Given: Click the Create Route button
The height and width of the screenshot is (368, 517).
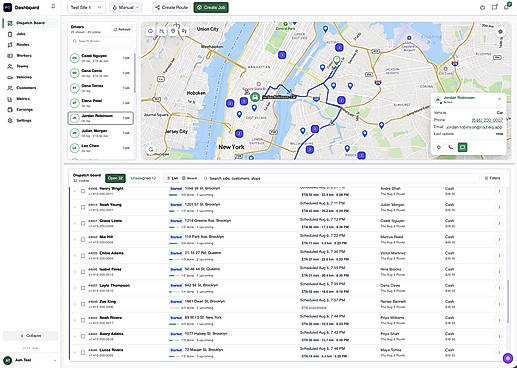Looking at the screenshot, I should pos(172,7).
